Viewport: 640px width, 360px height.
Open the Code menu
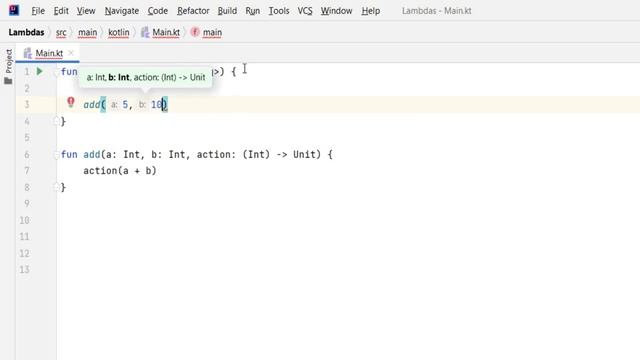(x=158, y=11)
